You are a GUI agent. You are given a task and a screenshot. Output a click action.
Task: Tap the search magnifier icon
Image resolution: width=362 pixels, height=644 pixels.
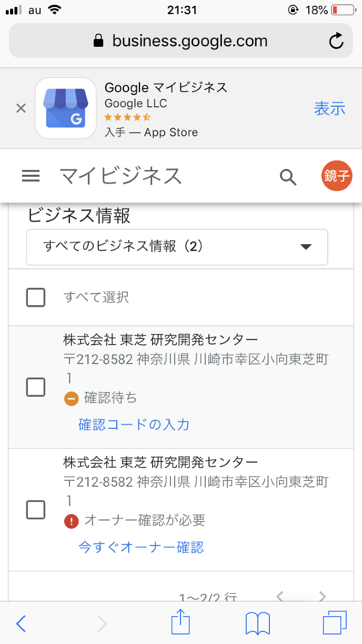point(288,177)
